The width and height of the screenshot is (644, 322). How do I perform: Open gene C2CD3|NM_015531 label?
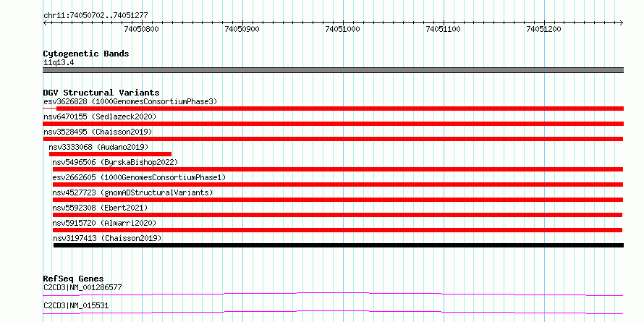point(76,306)
